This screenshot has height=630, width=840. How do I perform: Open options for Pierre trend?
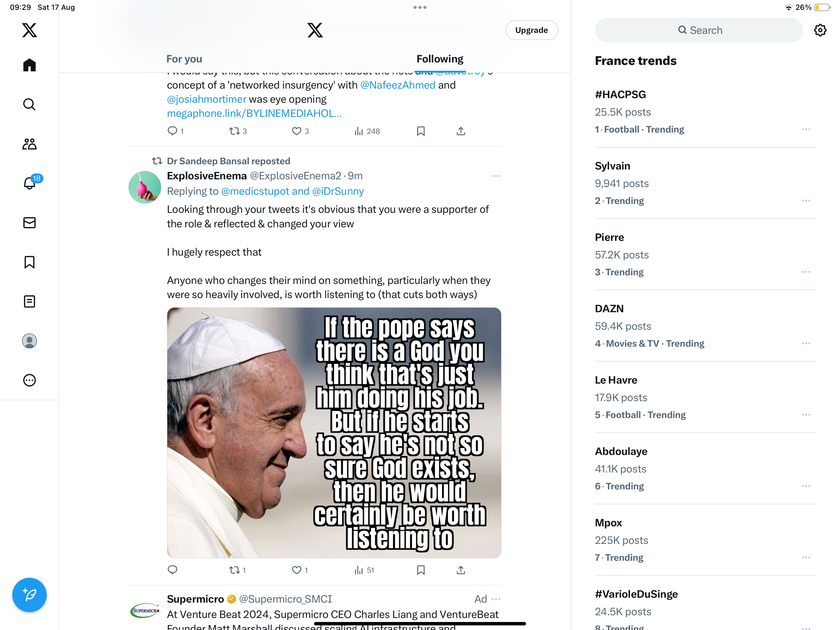click(806, 272)
